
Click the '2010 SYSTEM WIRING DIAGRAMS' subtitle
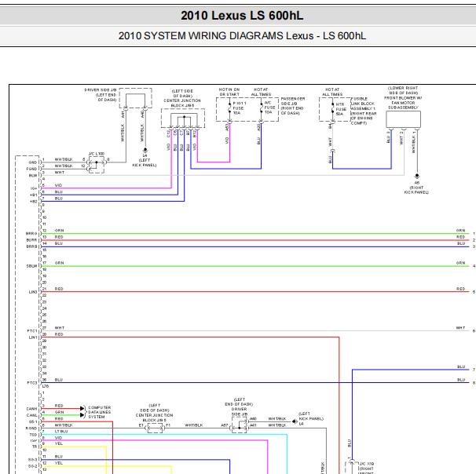201,36
